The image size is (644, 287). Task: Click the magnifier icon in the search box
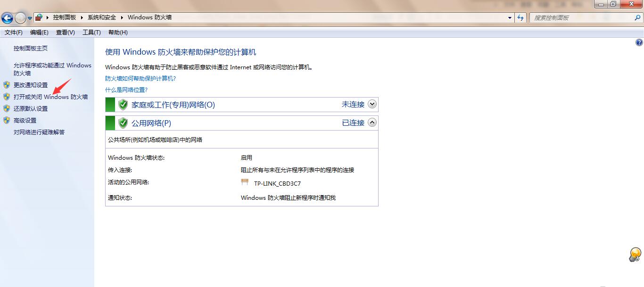click(x=637, y=17)
